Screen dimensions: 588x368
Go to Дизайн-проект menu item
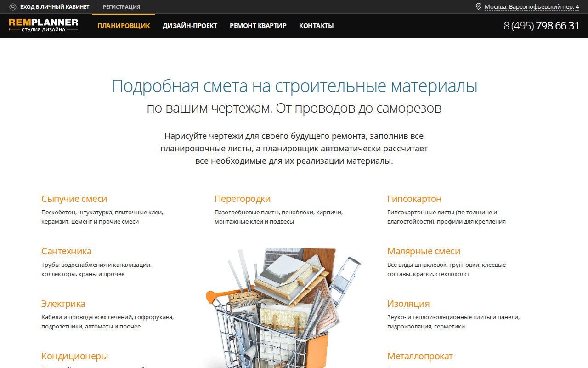(x=190, y=26)
